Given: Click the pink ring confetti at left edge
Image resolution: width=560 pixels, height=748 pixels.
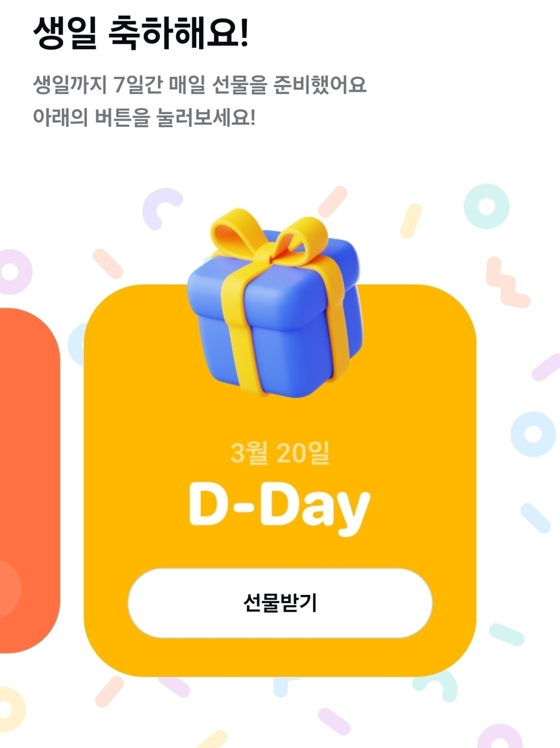Looking at the screenshot, I should 12,272.
